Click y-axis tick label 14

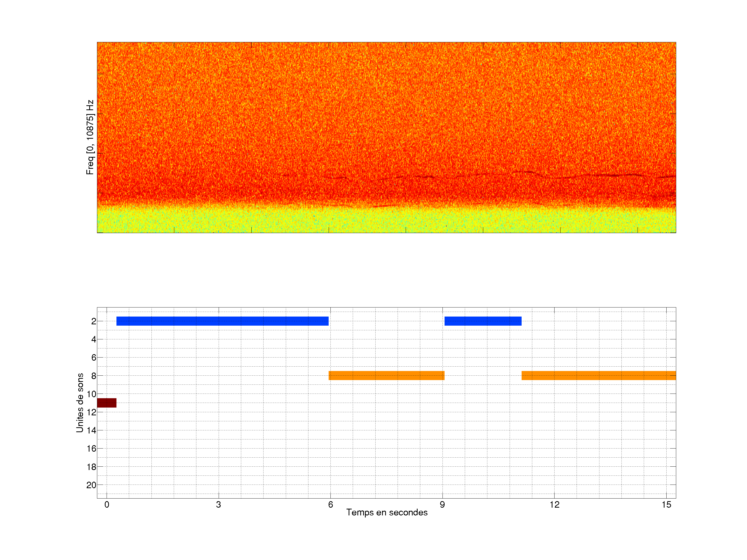click(x=91, y=430)
